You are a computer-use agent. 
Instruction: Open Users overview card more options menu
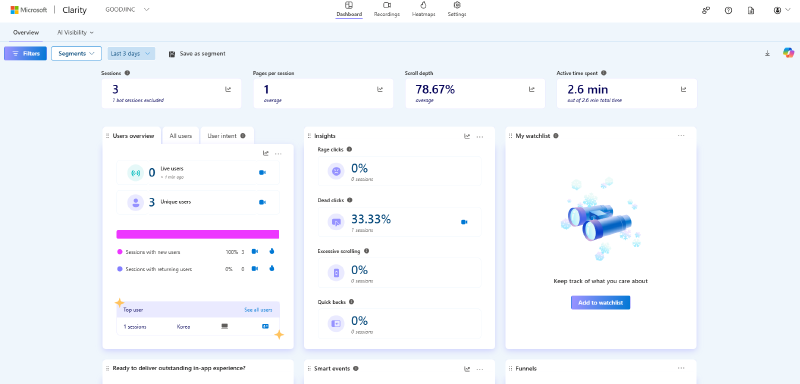click(278, 153)
